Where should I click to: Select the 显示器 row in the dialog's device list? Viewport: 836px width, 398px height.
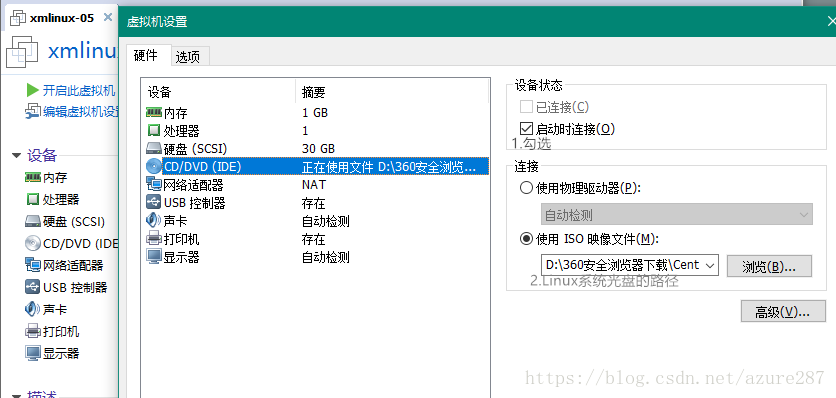(316, 257)
